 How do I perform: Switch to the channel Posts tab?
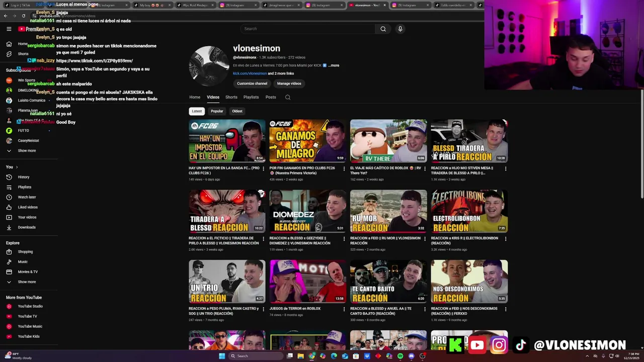click(x=271, y=97)
